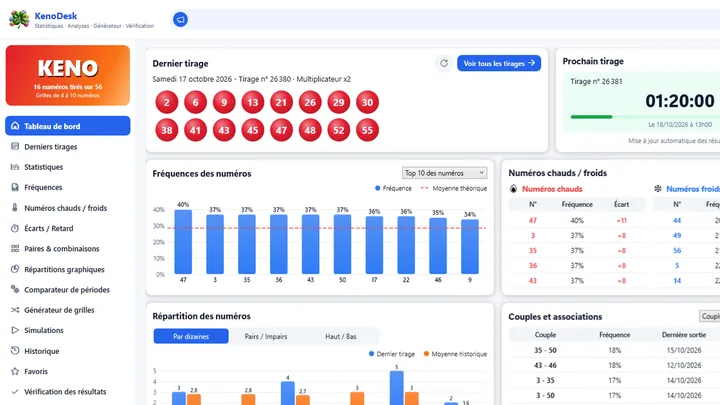
Task: Toggle the Moyenne historique legend item
Action: tap(455, 354)
